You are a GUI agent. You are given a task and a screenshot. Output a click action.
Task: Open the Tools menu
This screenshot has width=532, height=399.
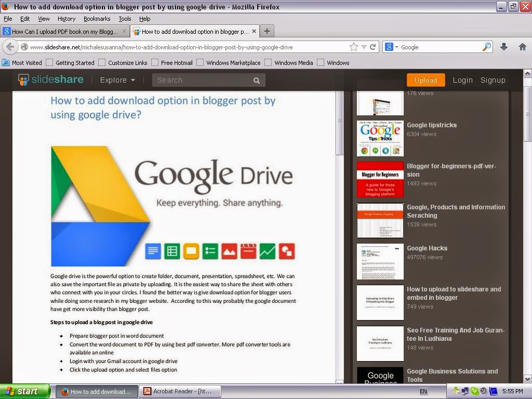pos(125,19)
